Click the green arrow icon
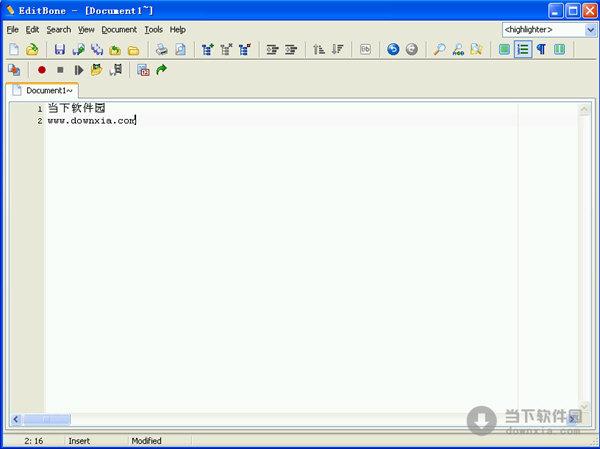This screenshot has height=449, width=600. click(x=161, y=70)
